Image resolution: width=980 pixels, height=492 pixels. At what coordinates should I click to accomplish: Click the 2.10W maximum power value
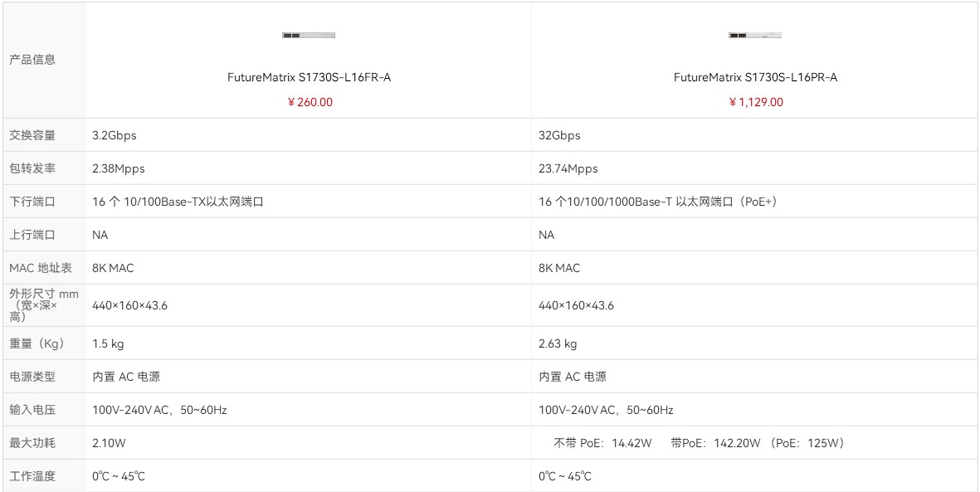pos(109,443)
